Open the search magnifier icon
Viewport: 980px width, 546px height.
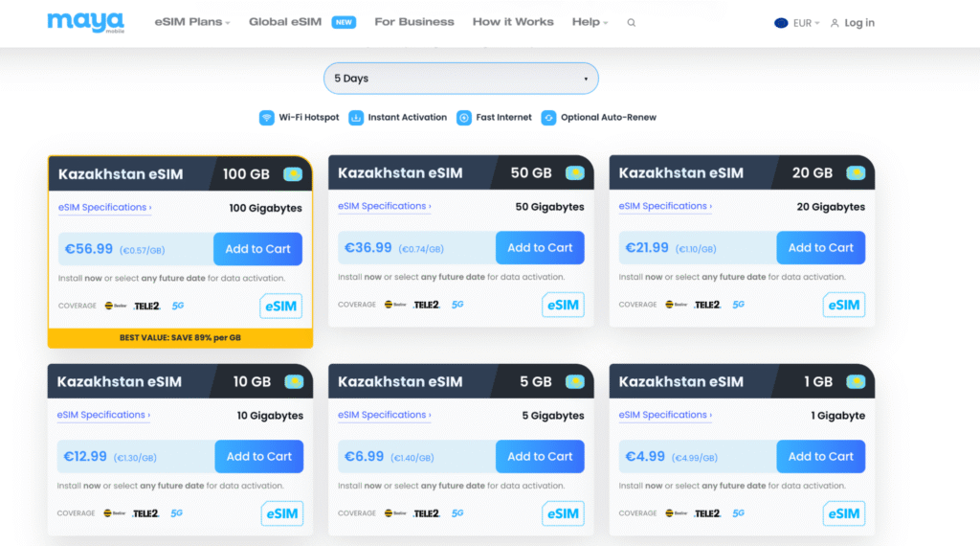click(632, 23)
